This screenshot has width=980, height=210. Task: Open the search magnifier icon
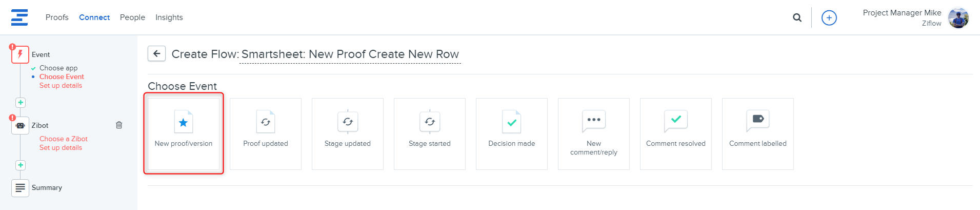(x=797, y=17)
